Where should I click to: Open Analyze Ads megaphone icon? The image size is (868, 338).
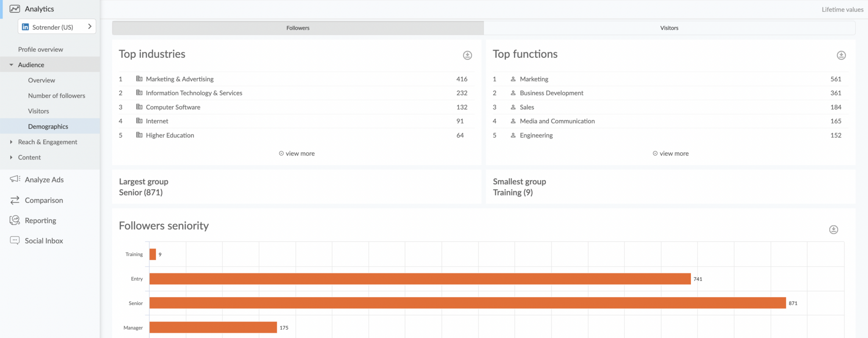(15, 179)
